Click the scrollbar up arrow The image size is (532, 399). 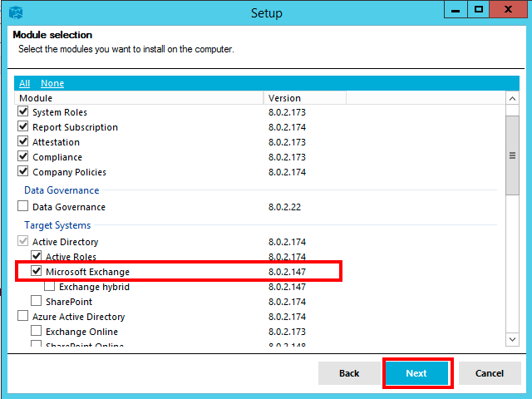point(512,99)
